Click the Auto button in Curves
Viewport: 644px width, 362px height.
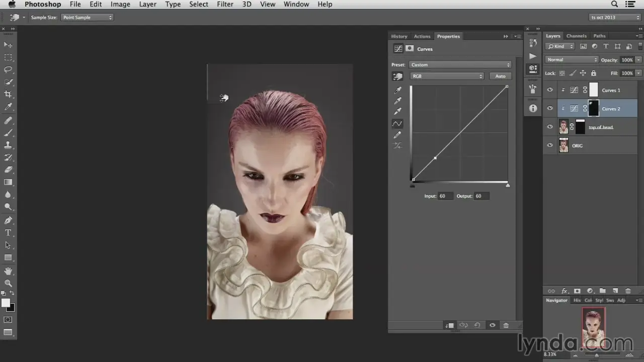(x=500, y=76)
